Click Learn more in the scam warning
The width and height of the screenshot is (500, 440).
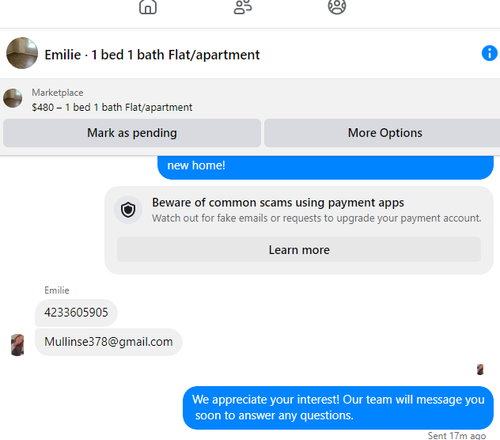click(x=299, y=250)
